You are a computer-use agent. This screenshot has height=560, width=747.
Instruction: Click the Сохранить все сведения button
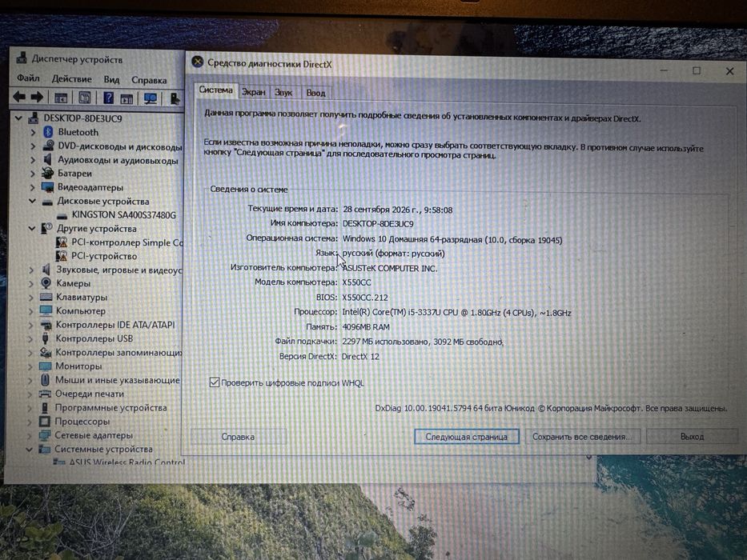pos(582,437)
